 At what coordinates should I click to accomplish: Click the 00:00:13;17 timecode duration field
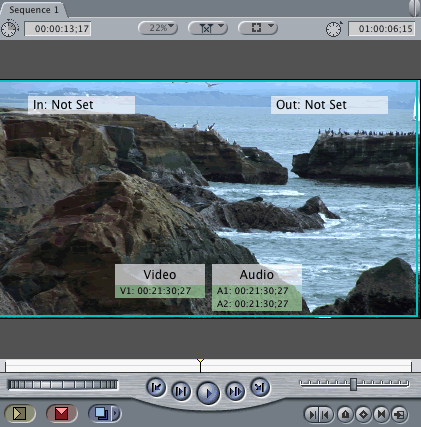click(x=58, y=29)
